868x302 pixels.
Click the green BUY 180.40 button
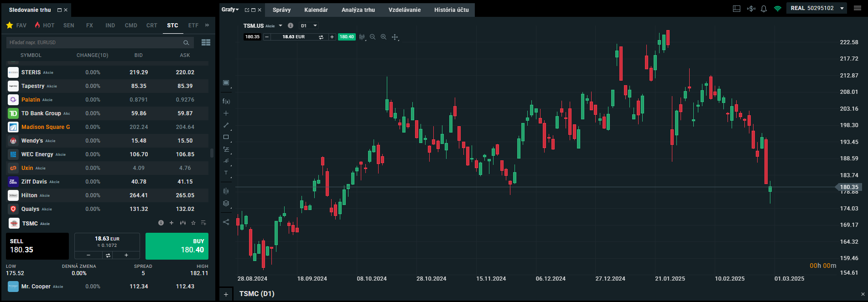(x=177, y=246)
